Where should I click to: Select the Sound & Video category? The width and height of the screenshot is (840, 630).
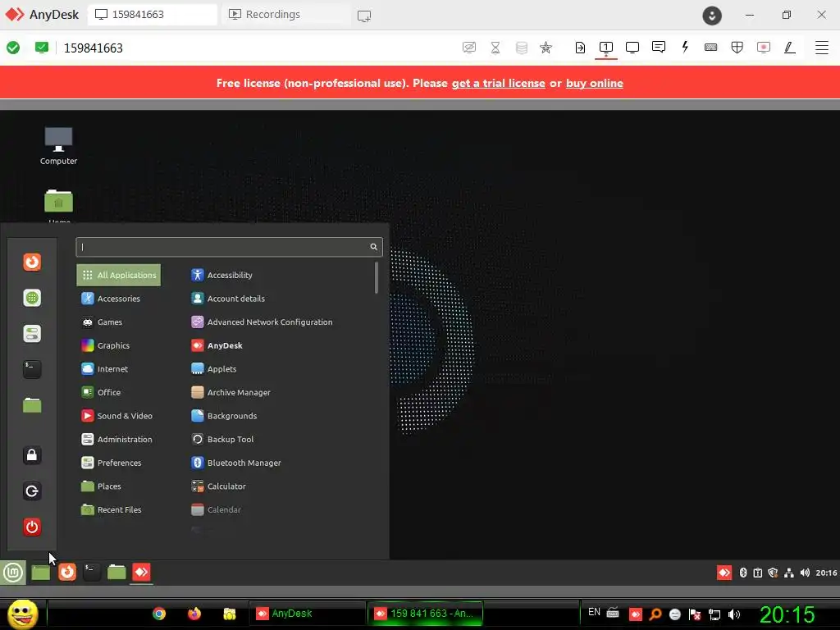pyautogui.click(x=116, y=416)
